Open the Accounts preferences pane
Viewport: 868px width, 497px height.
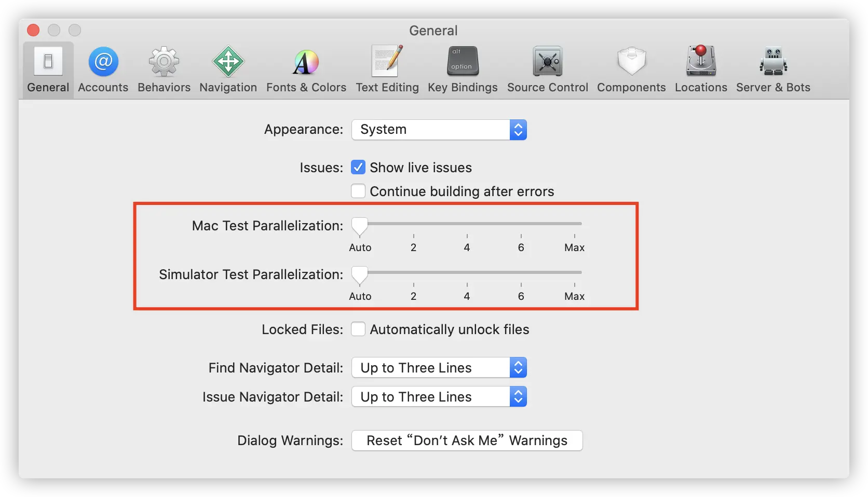[x=103, y=62]
